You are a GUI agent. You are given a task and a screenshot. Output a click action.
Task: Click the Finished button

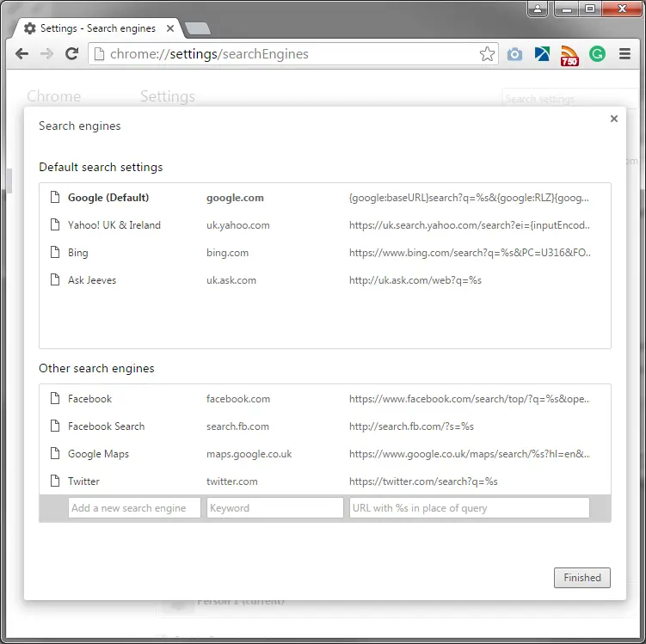[x=582, y=578]
